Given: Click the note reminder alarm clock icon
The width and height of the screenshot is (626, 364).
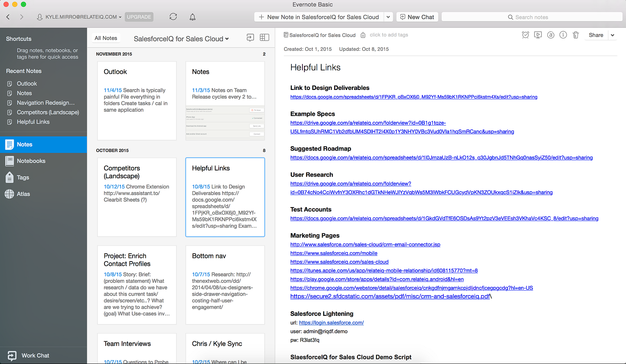Looking at the screenshot, I should 525,35.
